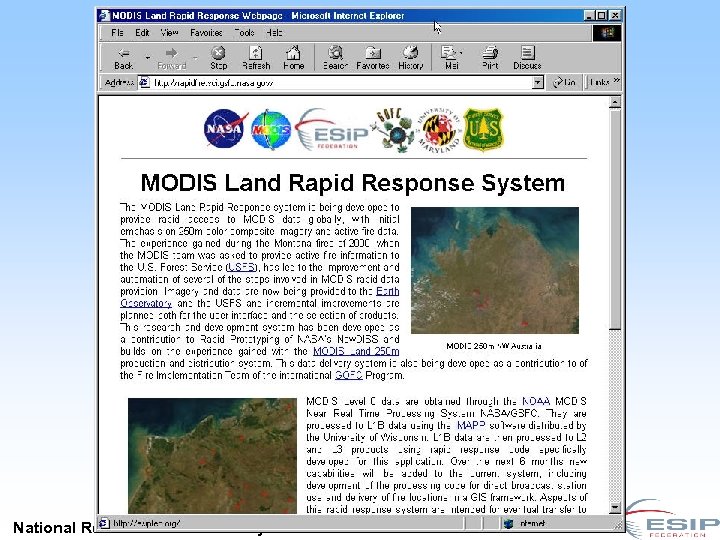Follow the GOFC Program hyperlink in text

point(349,375)
